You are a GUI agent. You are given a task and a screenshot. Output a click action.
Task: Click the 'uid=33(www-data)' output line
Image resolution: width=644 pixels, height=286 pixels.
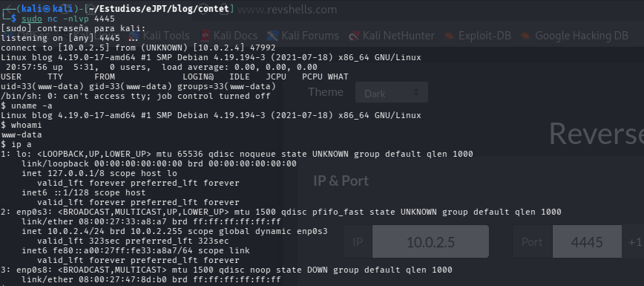138,86
